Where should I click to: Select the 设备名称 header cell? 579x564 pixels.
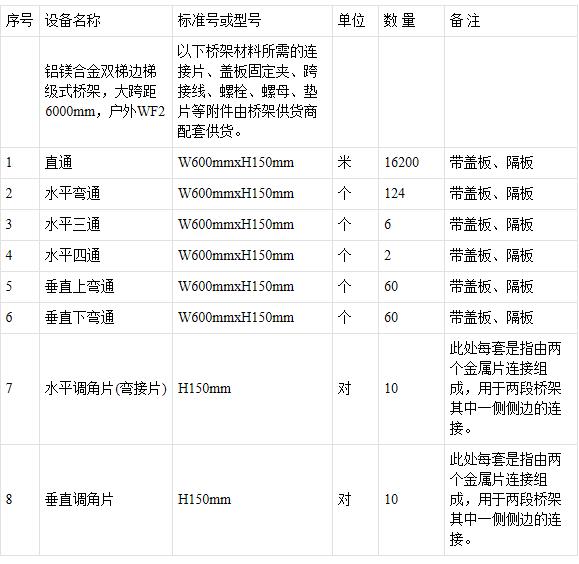pyautogui.click(x=106, y=21)
